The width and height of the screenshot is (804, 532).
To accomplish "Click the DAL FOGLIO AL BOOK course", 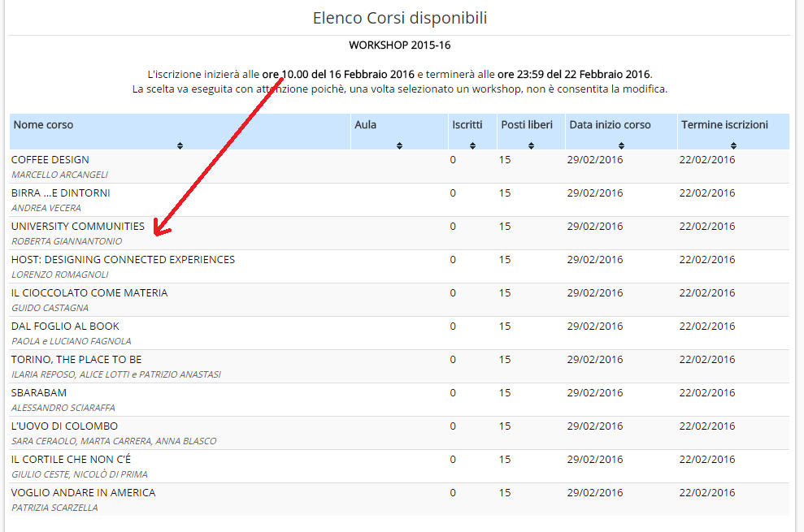I will pos(65,327).
